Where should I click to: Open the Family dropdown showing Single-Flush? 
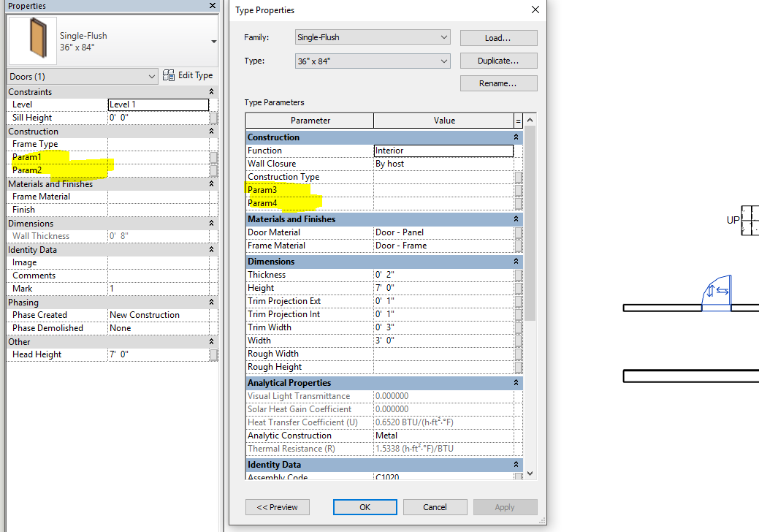[443, 37]
